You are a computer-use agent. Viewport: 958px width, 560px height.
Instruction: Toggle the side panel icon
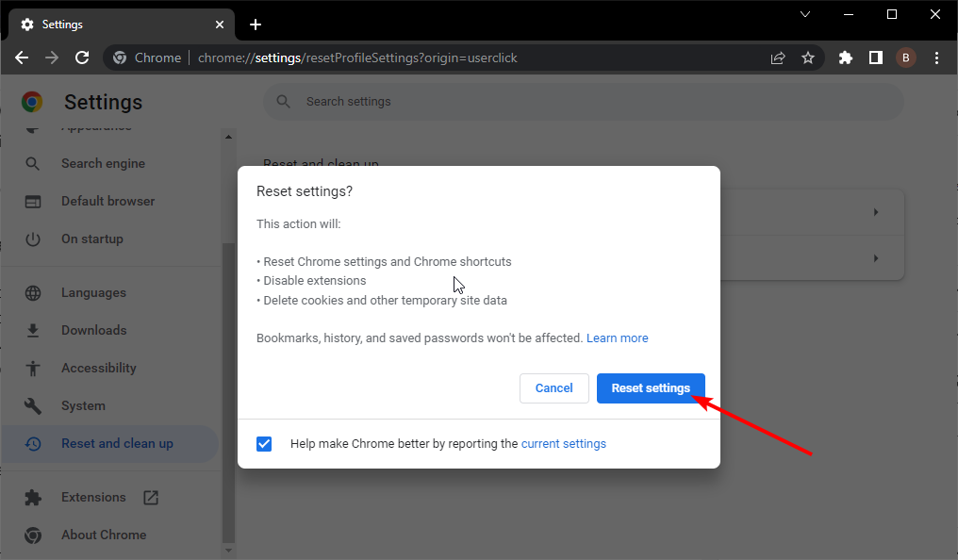(876, 58)
